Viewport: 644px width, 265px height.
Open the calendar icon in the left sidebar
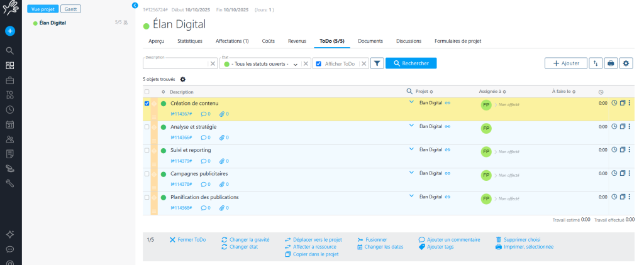coord(9,124)
